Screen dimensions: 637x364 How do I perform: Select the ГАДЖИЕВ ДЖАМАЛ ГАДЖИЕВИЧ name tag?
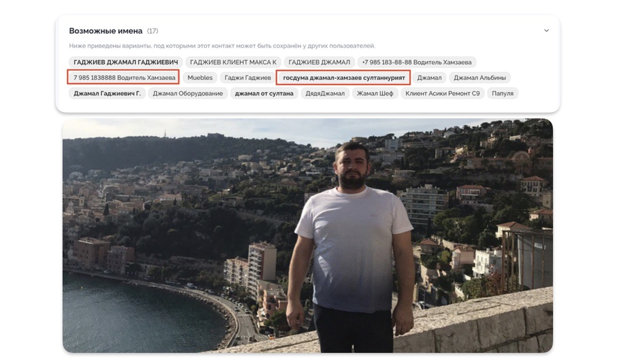pyautogui.click(x=125, y=62)
